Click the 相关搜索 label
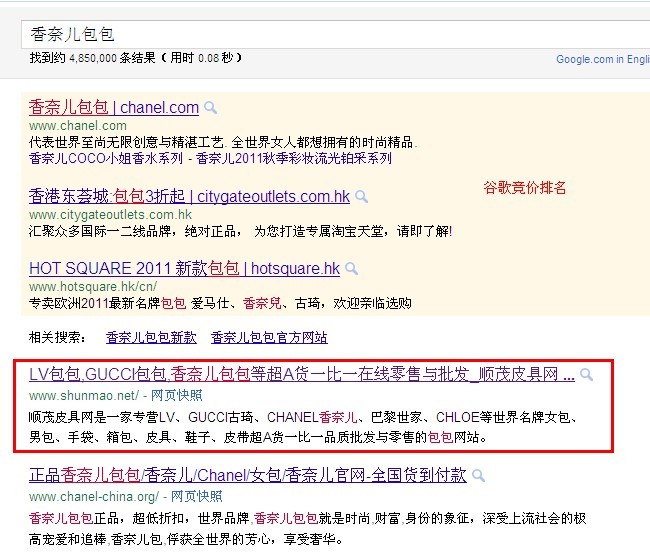Viewport: 650px width, 558px height. tap(58, 337)
